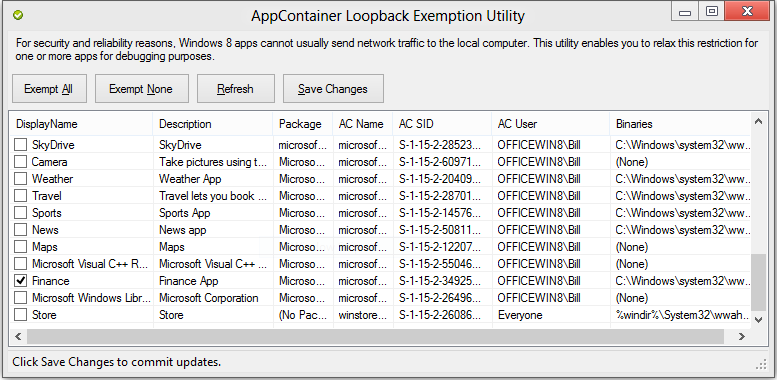Click the vertical scrollbar up arrow

point(758,120)
